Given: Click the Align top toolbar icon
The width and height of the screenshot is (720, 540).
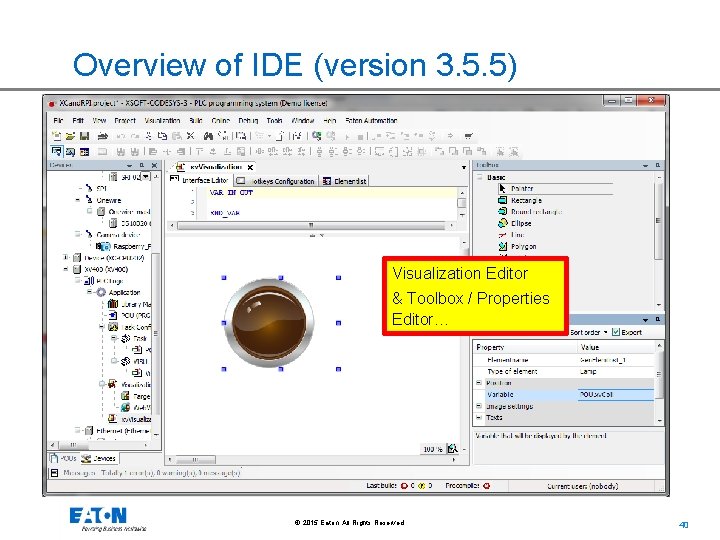Looking at the screenshot, I should [199, 151].
